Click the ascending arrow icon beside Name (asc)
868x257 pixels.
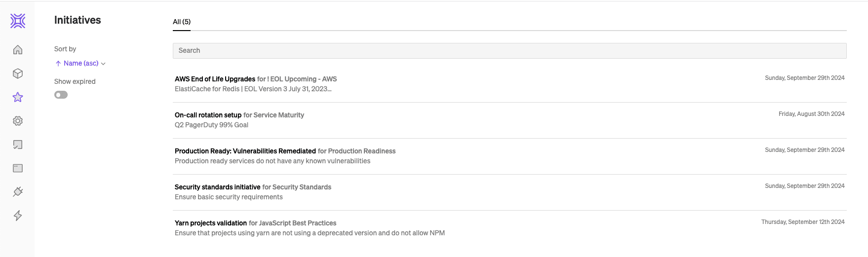point(58,63)
